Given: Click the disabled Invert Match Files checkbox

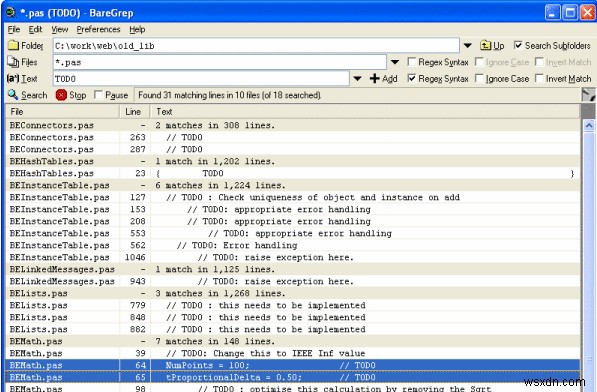Looking at the screenshot, I should coord(539,62).
